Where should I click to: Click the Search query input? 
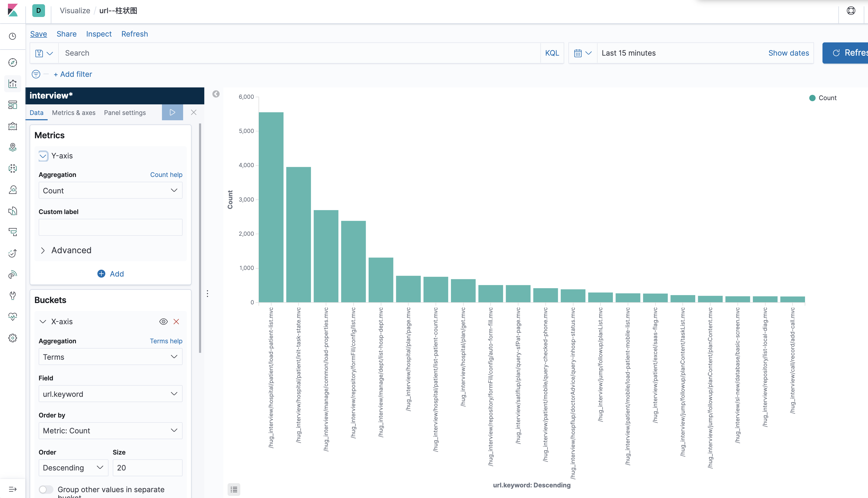click(299, 53)
